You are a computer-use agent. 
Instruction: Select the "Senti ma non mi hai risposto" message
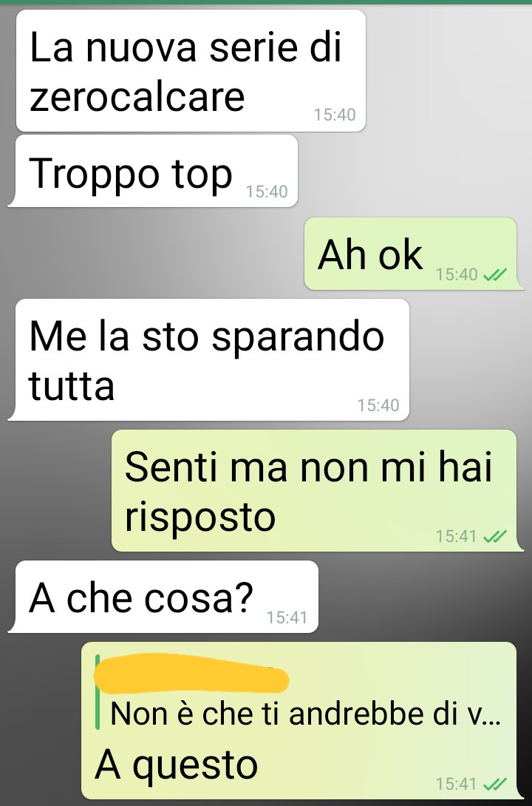tap(317, 490)
